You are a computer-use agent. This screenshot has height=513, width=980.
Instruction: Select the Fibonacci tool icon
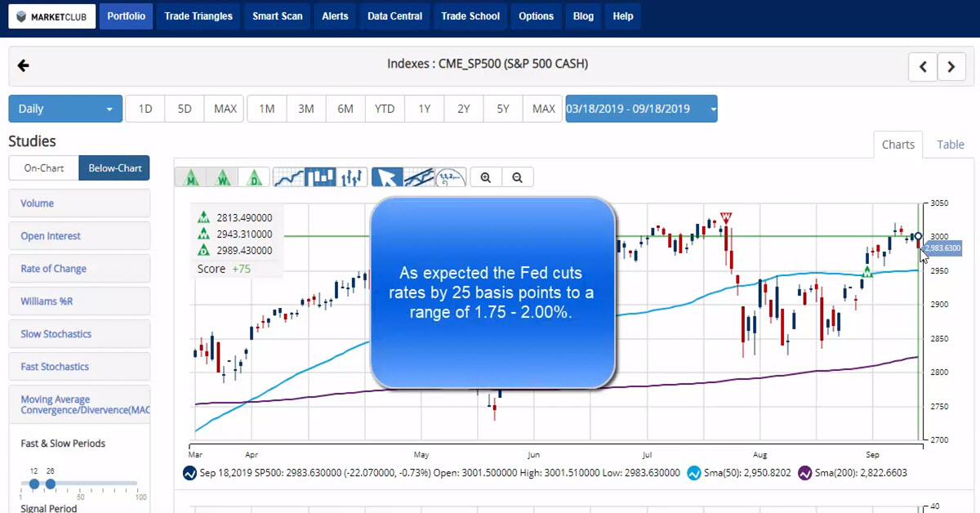(450, 177)
